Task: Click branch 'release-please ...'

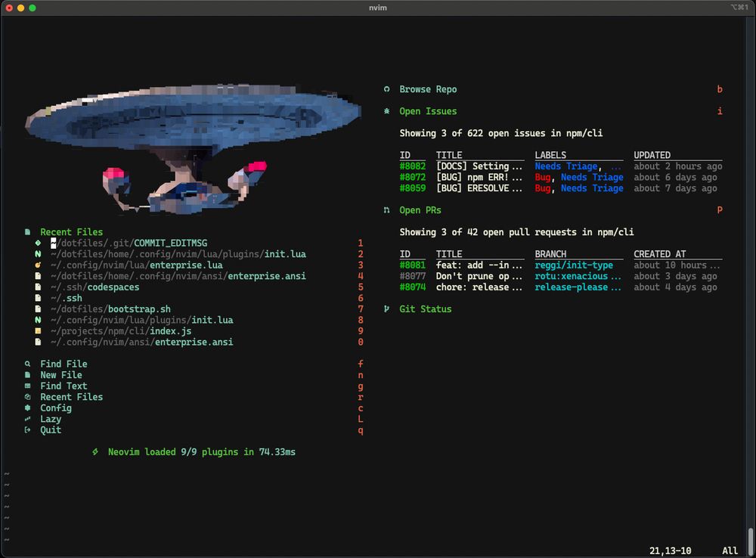Action: coord(578,287)
